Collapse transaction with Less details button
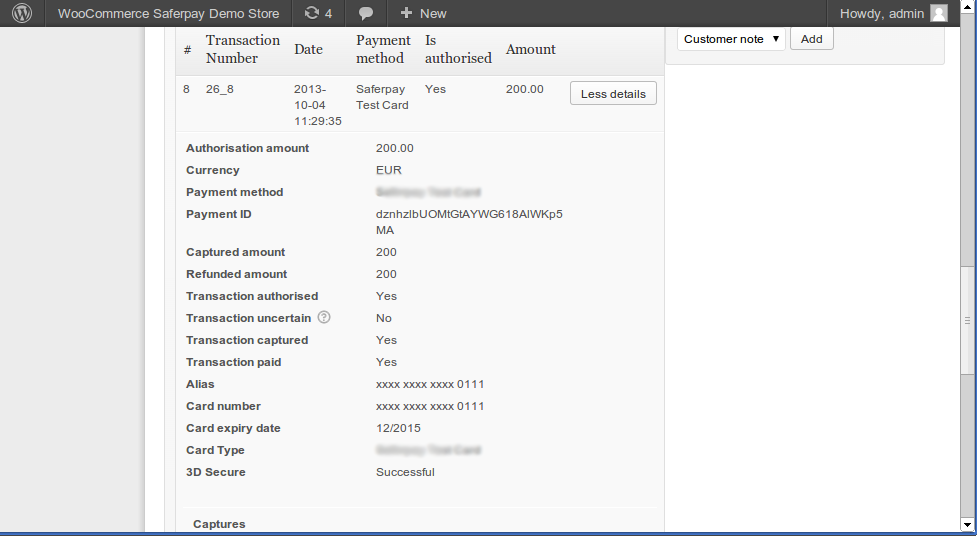The image size is (977, 536). 613,93
